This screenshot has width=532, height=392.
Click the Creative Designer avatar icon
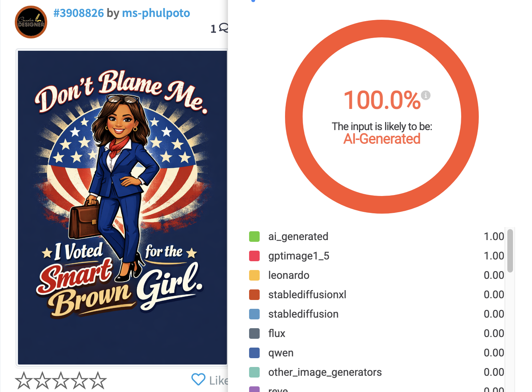[31, 22]
